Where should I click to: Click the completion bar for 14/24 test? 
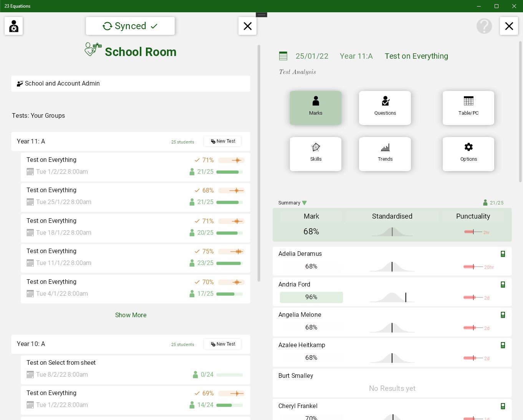click(230, 405)
